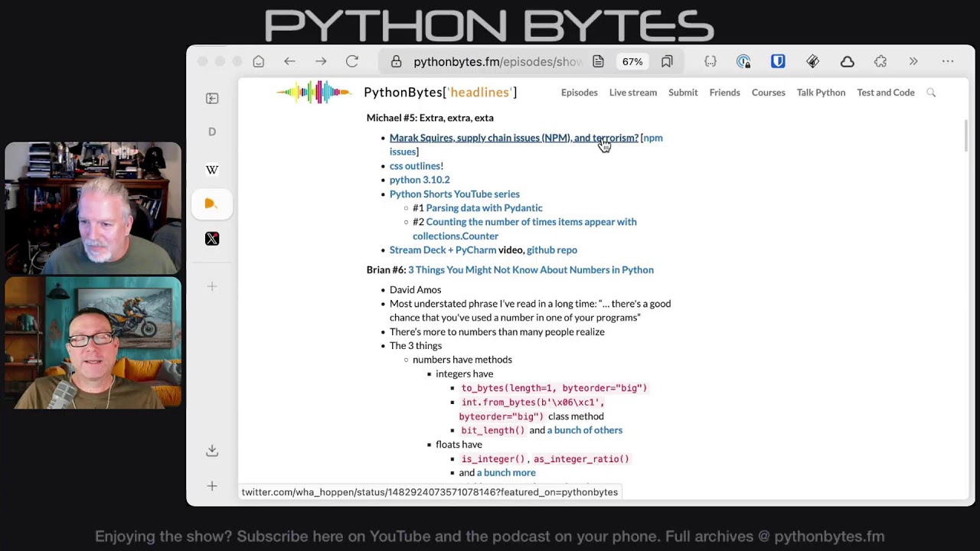Click the tag-shaped extension icon
Screen dimensions: 980x551
812,61
